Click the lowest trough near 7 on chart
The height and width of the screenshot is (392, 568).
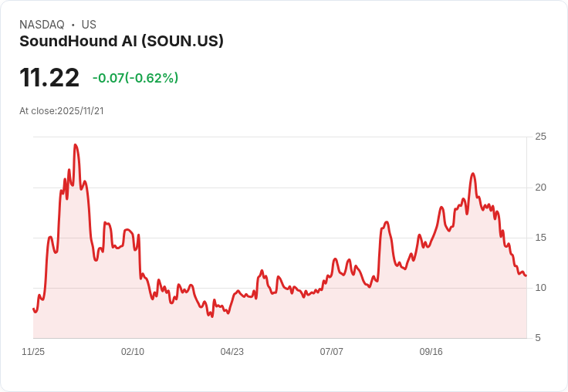(x=212, y=316)
